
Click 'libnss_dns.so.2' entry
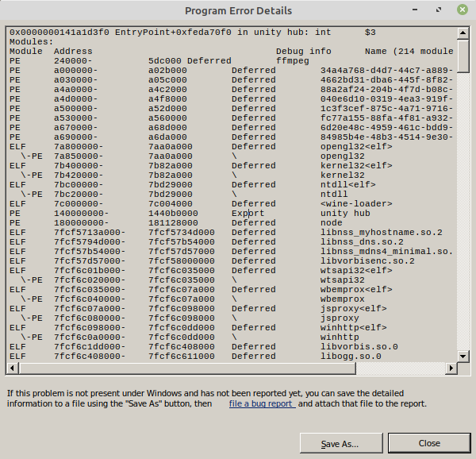(362, 241)
